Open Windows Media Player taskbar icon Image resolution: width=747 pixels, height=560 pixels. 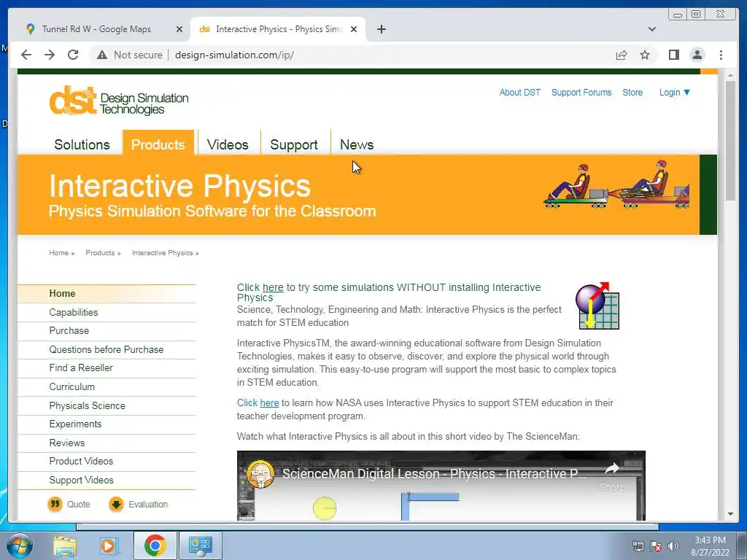pos(109,545)
